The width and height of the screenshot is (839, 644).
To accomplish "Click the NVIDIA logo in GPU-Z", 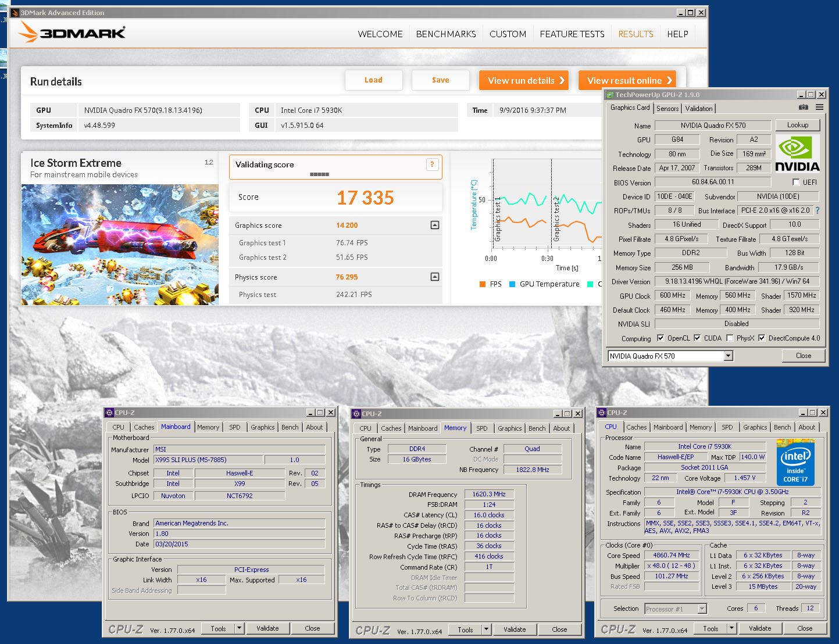I will click(x=797, y=153).
